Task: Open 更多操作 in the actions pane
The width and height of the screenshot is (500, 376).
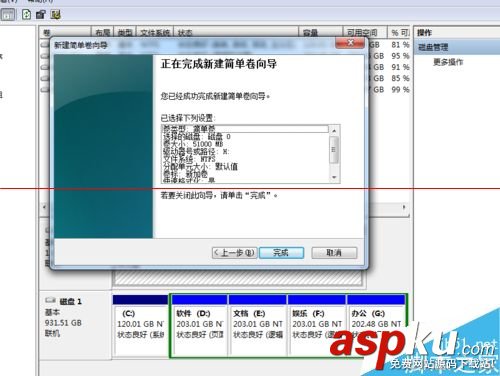Action: 448,62
